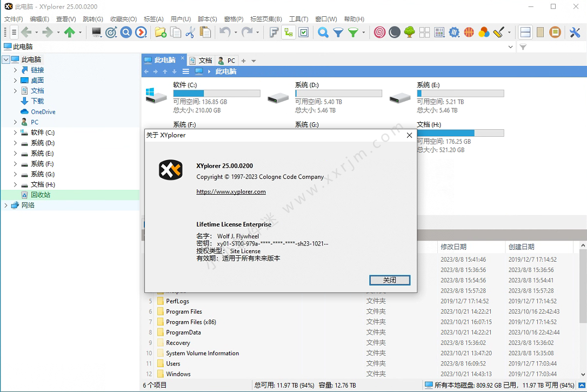Close the About XYplorer dialog with X
This screenshot has width=587, height=392.
coord(410,135)
